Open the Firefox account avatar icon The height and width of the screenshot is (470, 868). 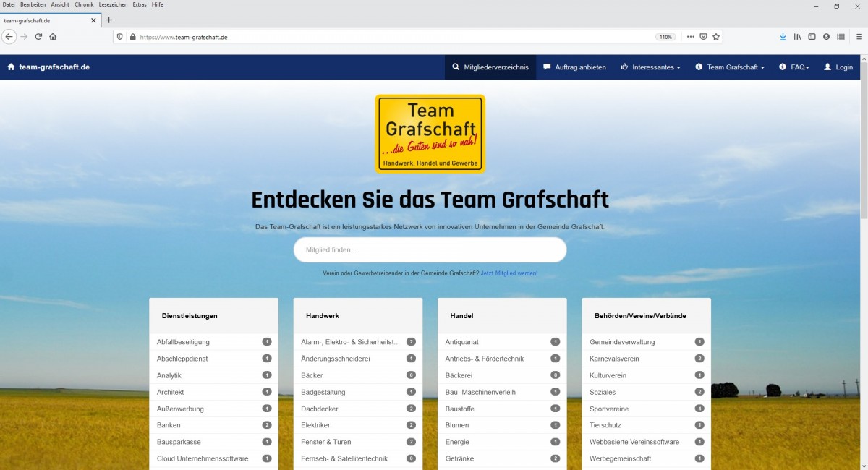[826, 37]
